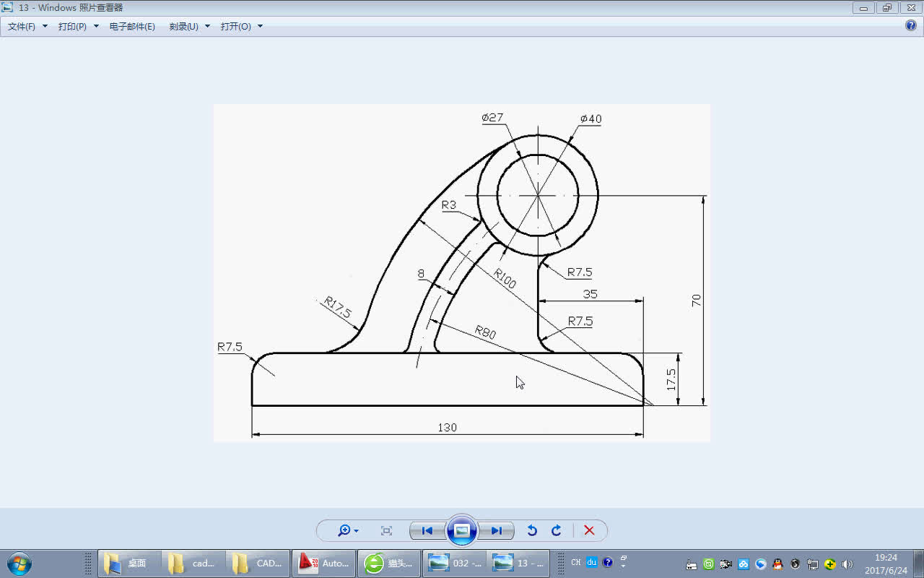Image resolution: width=924 pixels, height=578 pixels.
Task: Click the 电子邮件(E) menu item
Action: [132, 26]
